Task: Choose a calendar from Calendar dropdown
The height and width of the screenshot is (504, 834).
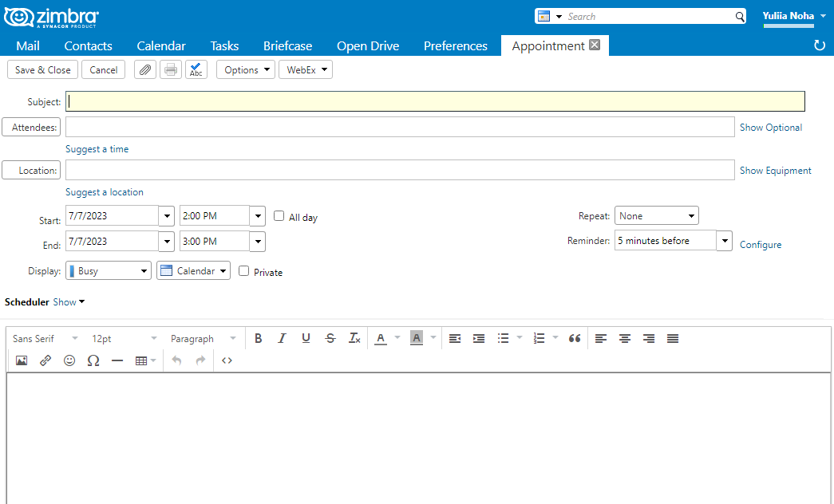Action: point(194,270)
